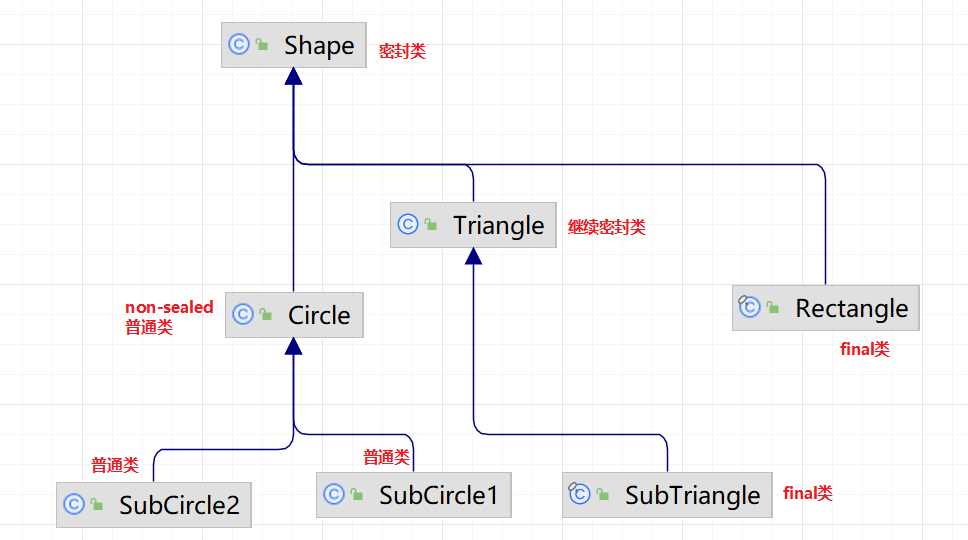Image resolution: width=968 pixels, height=540 pixels.
Task: Select the Triangle class node
Action: click(x=474, y=225)
